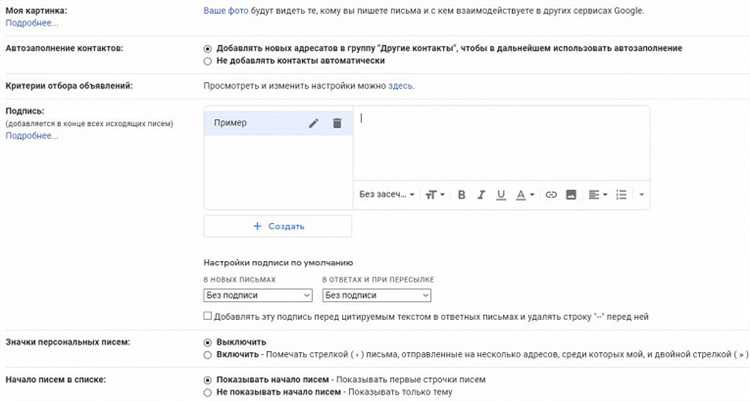Click the 'Автозаполнение контактов:' label
Image resolution: width=750 pixels, height=401 pixels.
[64, 48]
